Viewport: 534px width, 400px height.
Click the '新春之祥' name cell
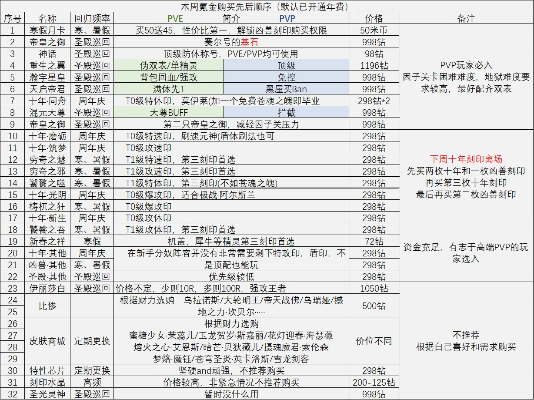coord(47,241)
